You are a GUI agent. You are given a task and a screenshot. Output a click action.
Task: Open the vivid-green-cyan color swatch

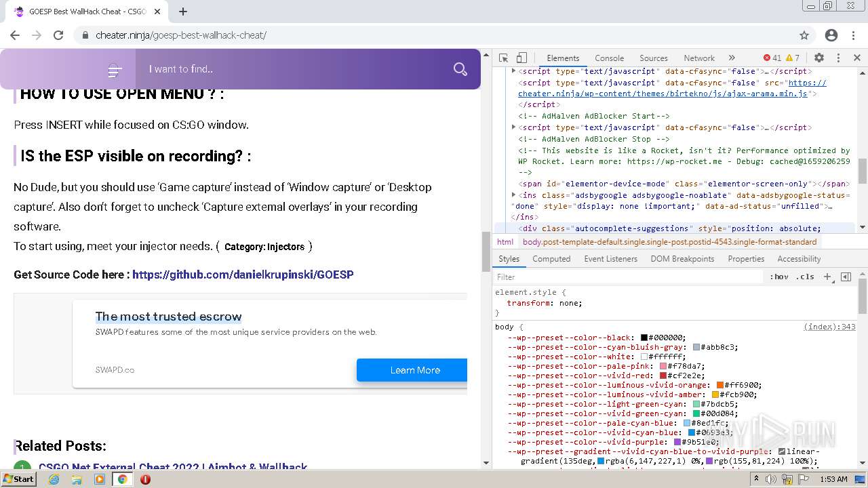(x=696, y=413)
